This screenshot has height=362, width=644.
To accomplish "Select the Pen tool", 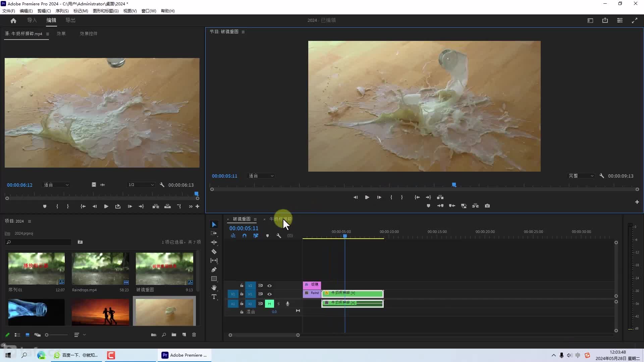I will click(x=214, y=269).
